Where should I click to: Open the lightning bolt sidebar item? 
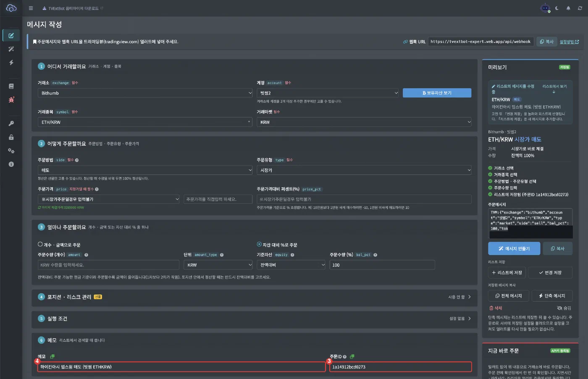pos(11,63)
